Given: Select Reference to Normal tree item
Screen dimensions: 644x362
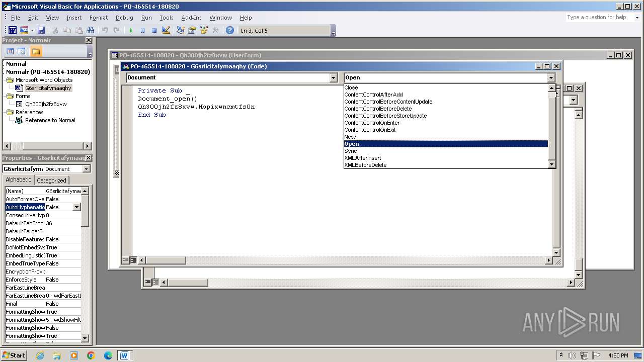Looking at the screenshot, I should pos(50,120).
